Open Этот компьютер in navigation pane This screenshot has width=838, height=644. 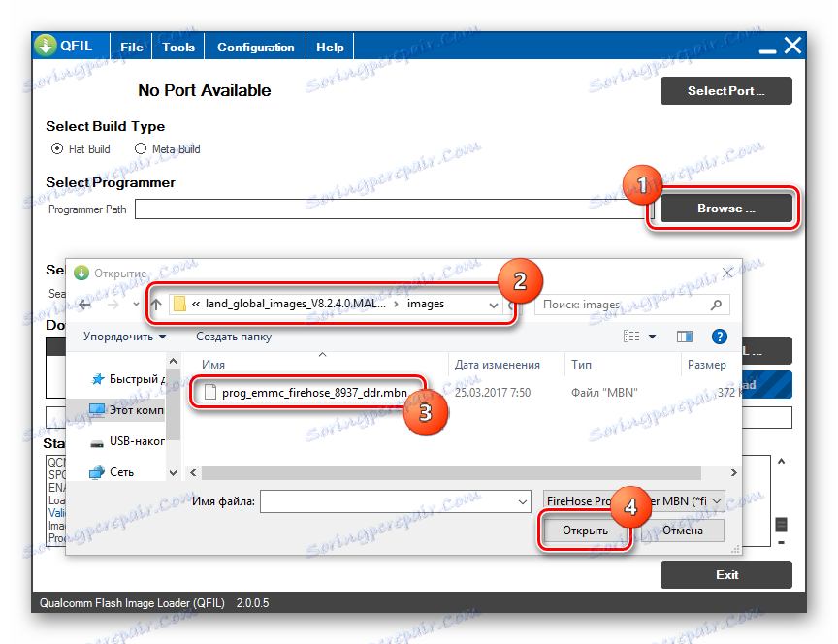(x=127, y=410)
